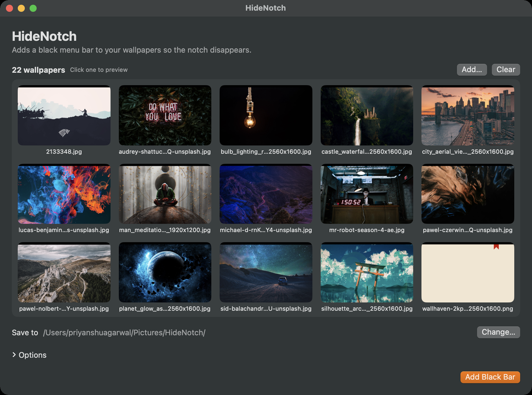Viewport: 532px width, 395px height.
Task: Select the city aerial view wallpaper
Action: click(468, 115)
